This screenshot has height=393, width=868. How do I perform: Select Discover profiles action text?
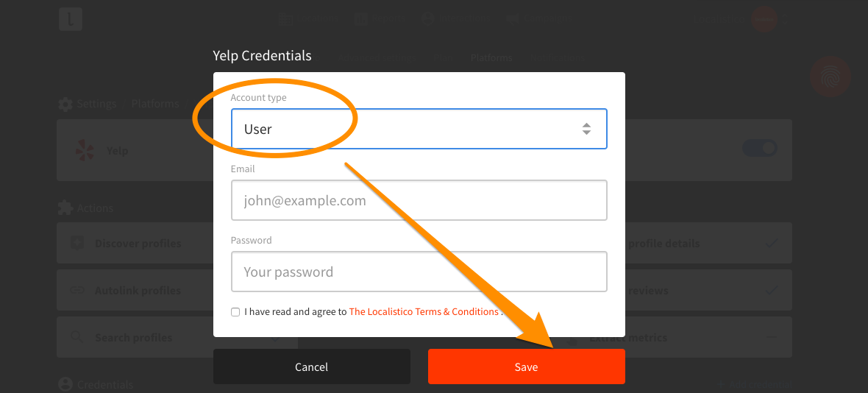click(138, 244)
